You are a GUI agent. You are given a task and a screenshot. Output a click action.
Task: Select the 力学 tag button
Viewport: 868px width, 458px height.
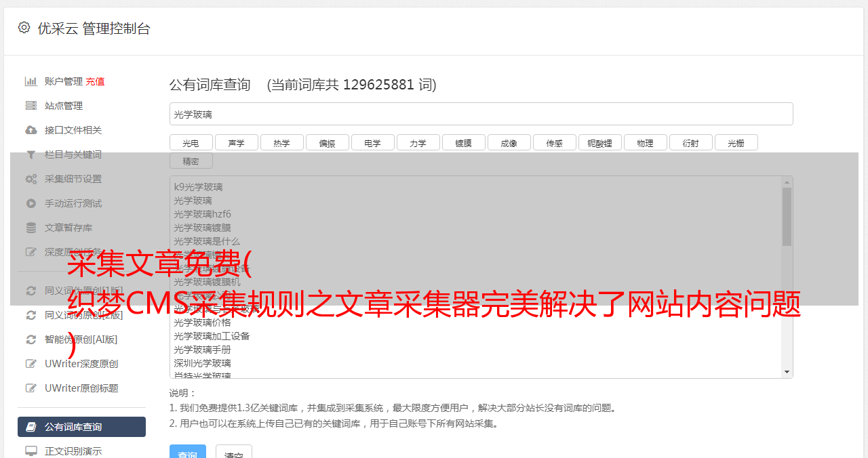[418, 142]
